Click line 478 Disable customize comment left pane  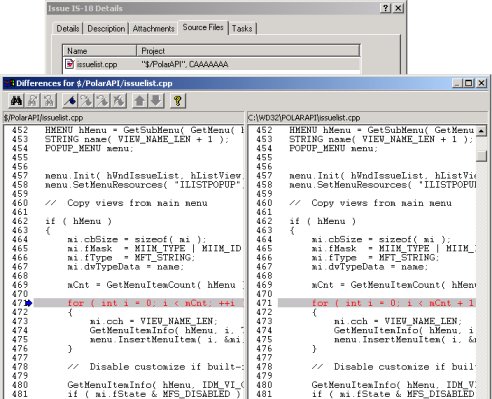click(x=155, y=367)
